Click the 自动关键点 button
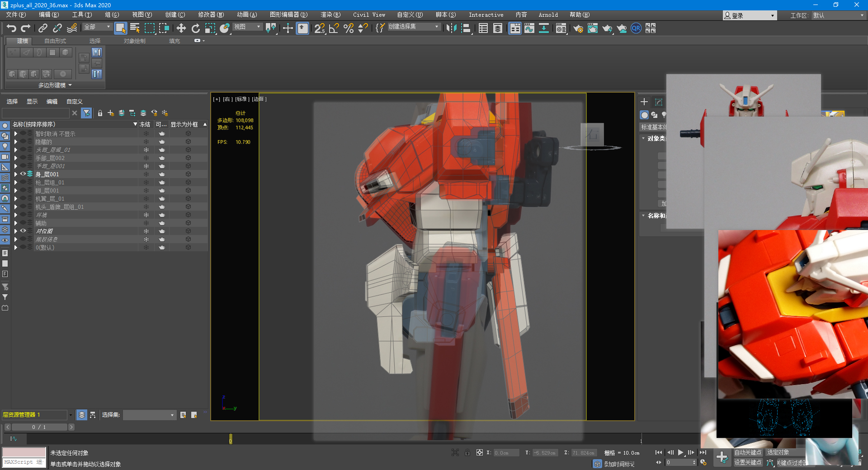This screenshot has height=470, width=868. click(x=747, y=452)
